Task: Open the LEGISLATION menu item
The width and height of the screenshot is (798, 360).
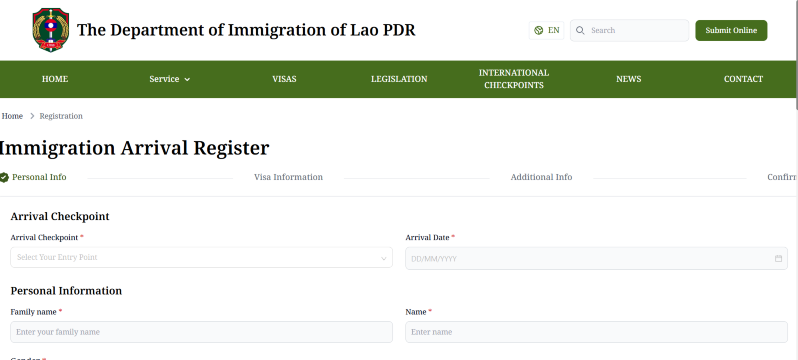Action: (x=399, y=79)
